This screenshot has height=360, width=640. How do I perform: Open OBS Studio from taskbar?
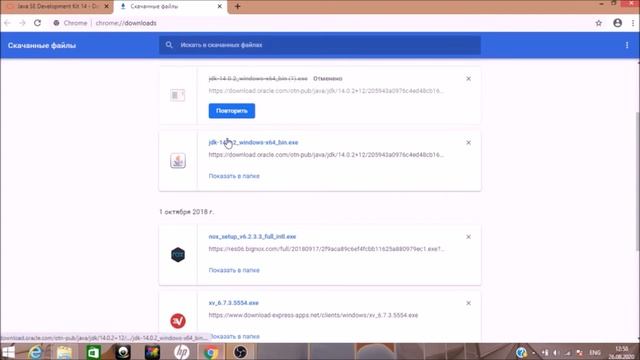[x=240, y=352]
